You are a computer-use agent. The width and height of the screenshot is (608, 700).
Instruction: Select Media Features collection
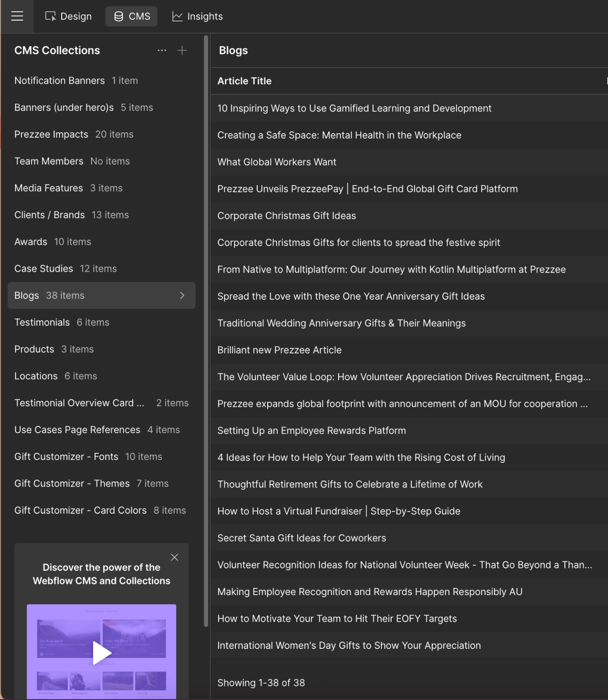pos(101,188)
